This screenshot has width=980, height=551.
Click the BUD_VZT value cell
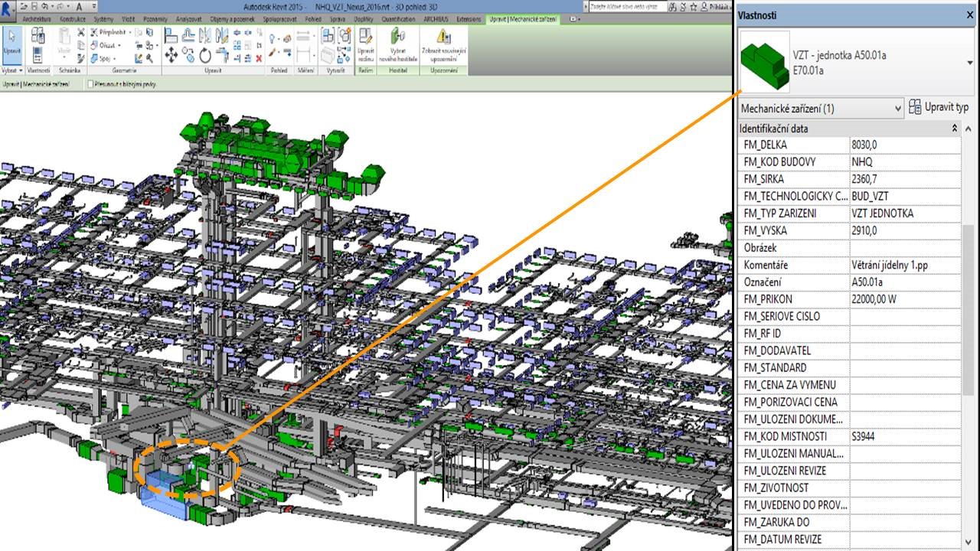[905, 196]
